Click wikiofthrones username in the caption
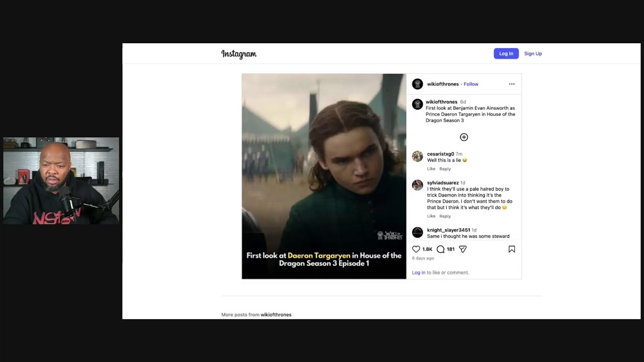644x362 pixels. tap(442, 102)
